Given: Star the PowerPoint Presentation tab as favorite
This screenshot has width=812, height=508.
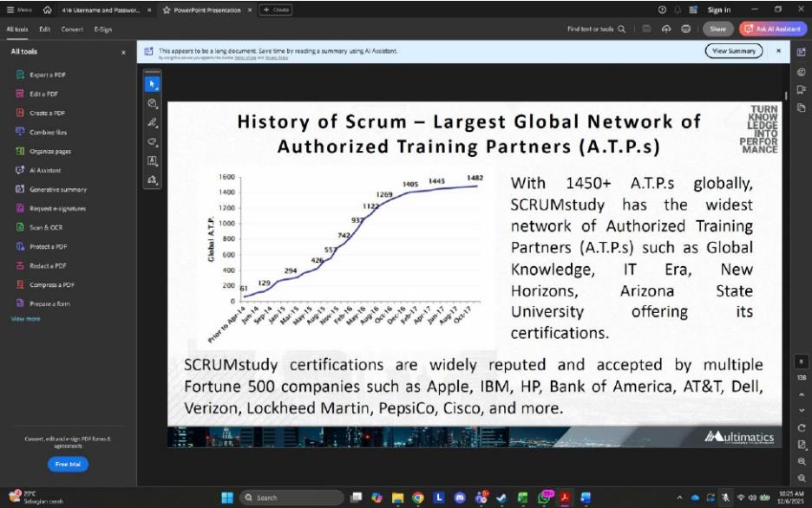Looking at the screenshot, I should pos(166,10).
